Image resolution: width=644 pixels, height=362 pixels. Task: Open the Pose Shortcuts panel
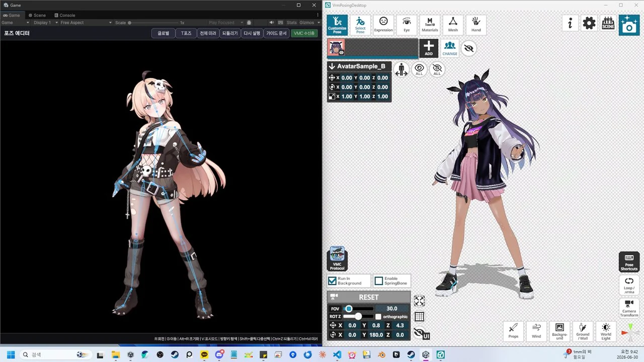[629, 262]
